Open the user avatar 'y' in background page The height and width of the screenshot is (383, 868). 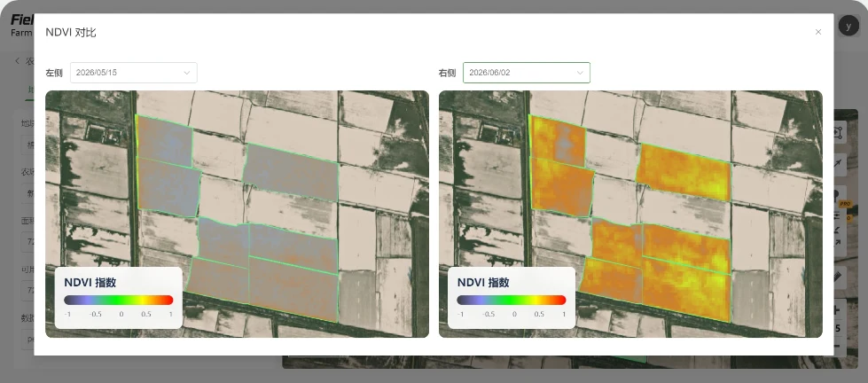click(848, 26)
